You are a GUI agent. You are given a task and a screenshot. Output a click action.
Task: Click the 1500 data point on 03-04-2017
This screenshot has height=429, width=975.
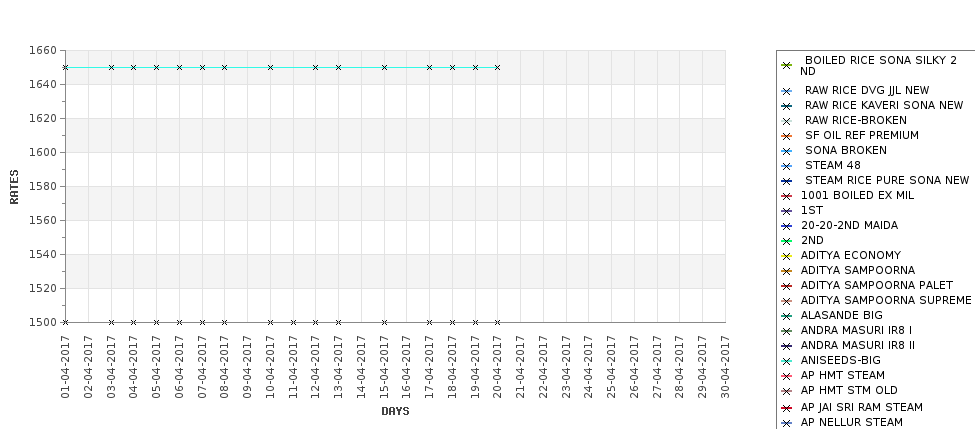tap(111, 322)
